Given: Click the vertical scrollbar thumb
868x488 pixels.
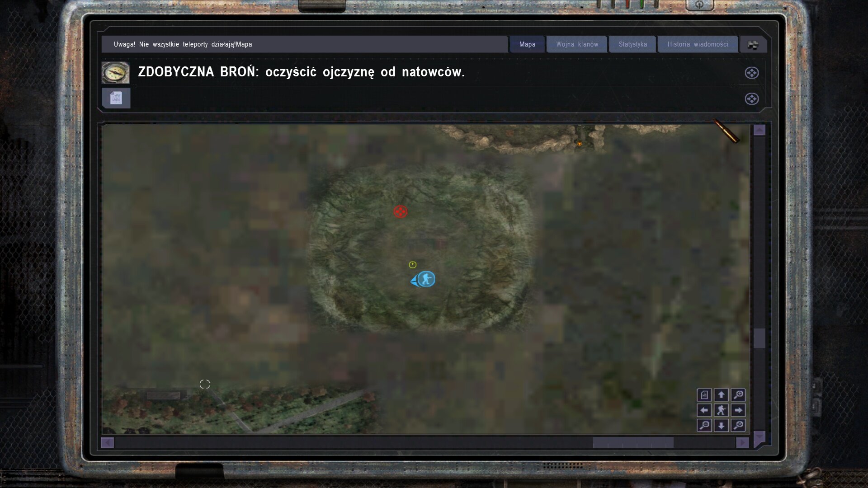Looking at the screenshot, I should point(759,338).
